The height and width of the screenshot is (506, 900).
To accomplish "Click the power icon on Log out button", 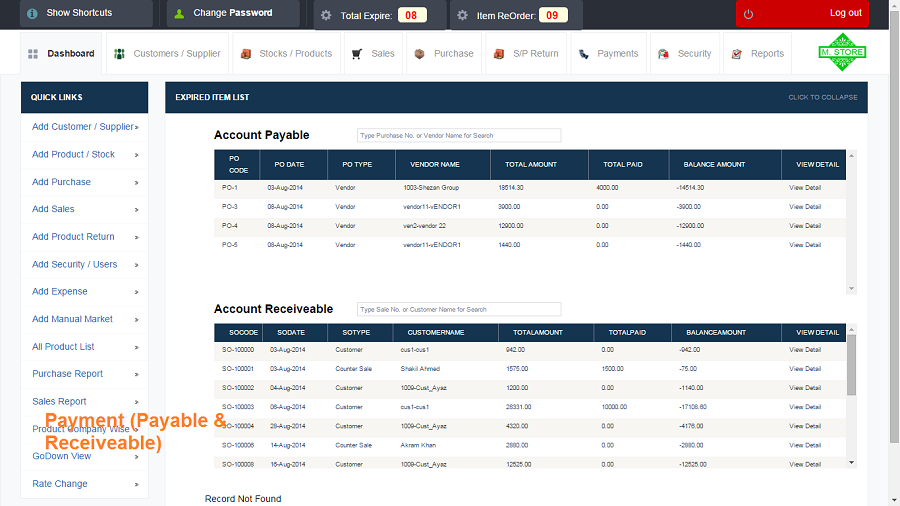I will 748,14.
